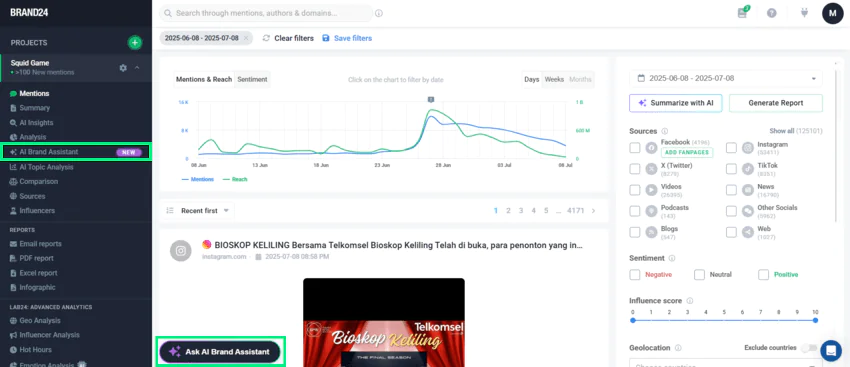Check the Videos source checkbox

click(635, 190)
